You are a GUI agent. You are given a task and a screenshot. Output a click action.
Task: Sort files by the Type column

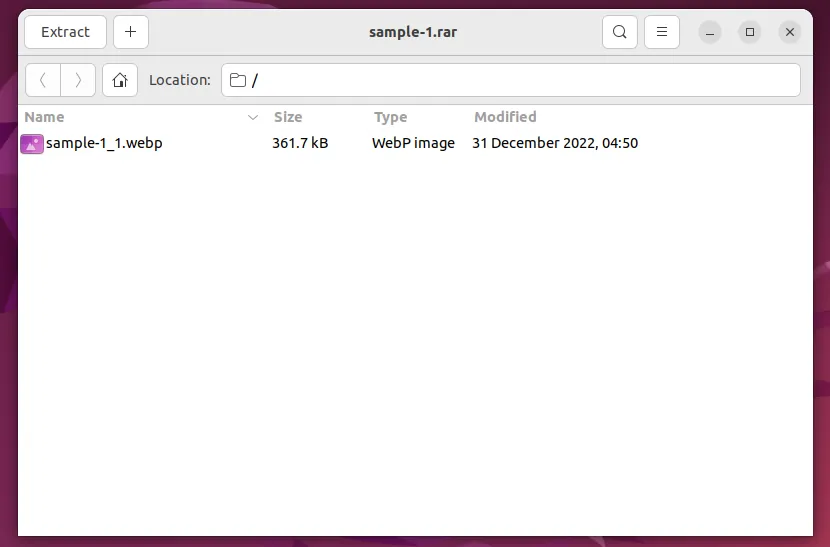pos(391,117)
